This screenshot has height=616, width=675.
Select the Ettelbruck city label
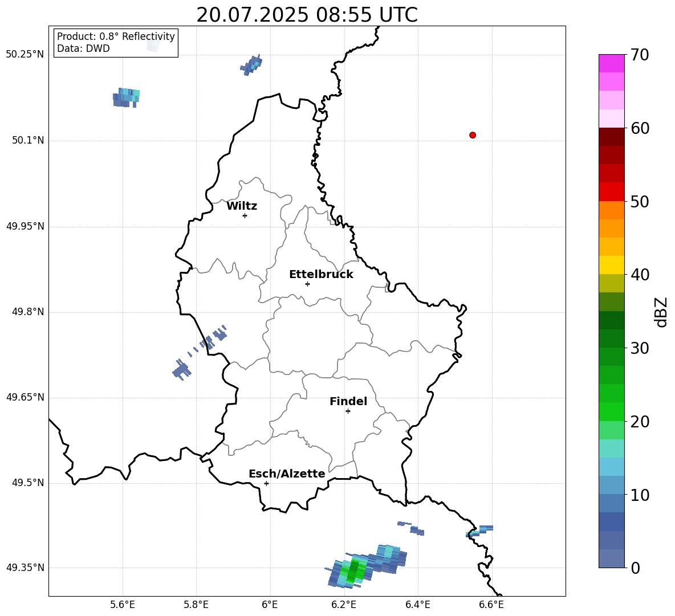pos(321,275)
